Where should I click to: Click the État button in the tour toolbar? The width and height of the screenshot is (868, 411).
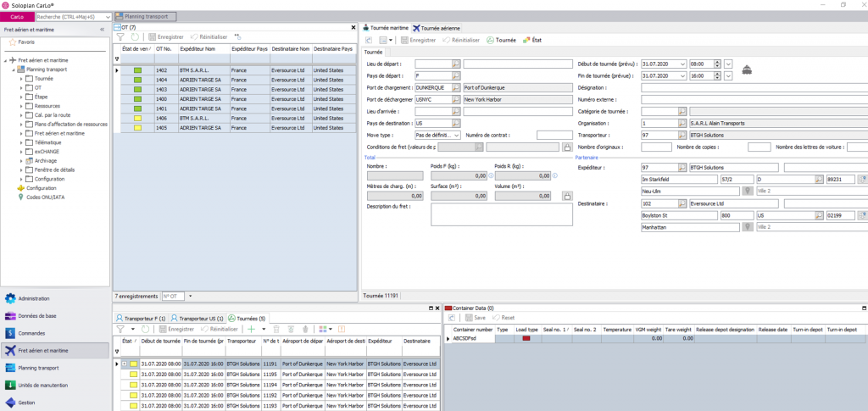click(531, 40)
